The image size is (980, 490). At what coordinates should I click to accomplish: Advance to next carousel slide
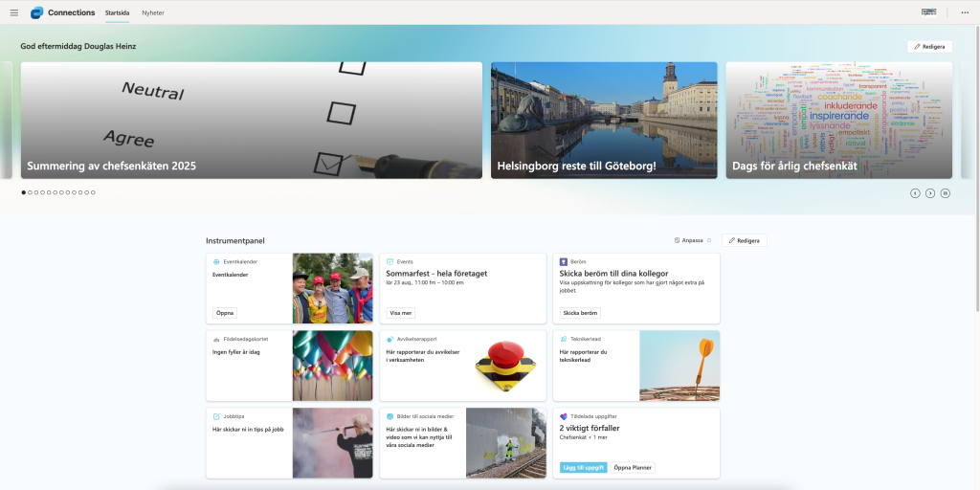tap(930, 193)
